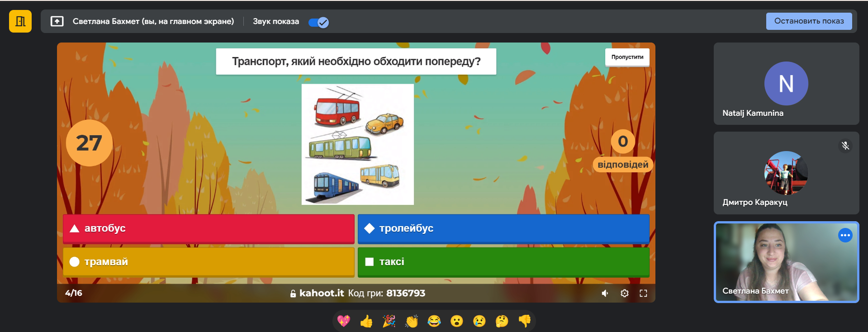Click the Пропустити skip button
The width and height of the screenshot is (868, 332).
point(627,57)
